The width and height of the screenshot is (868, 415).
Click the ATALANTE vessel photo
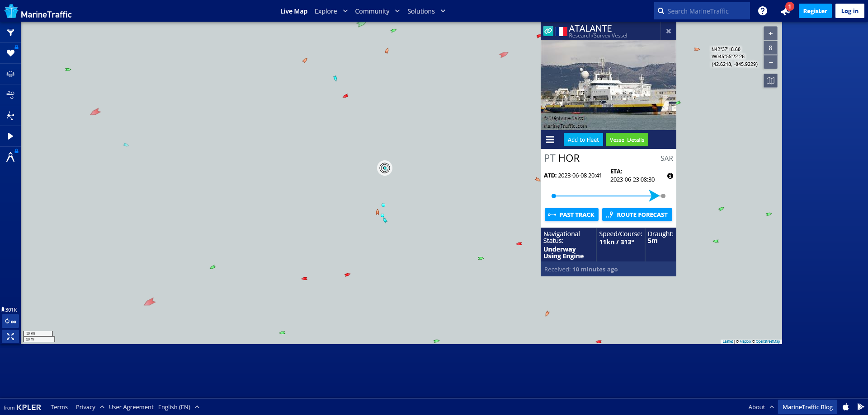(x=609, y=85)
